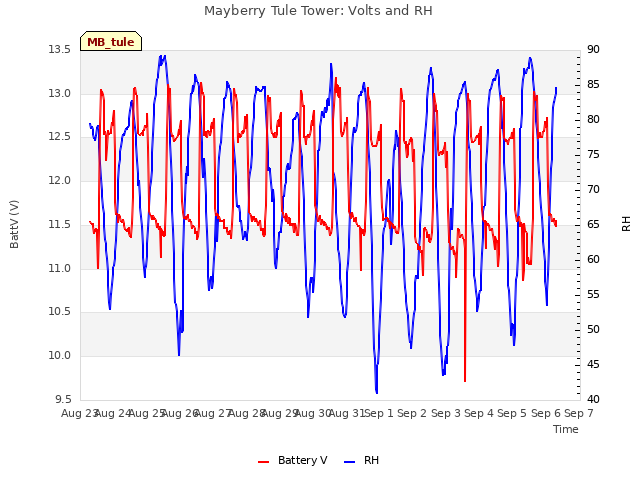Screen dimensions: 640x480
Task: Click the 12.0 left axis tick
Action: [x=59, y=180]
